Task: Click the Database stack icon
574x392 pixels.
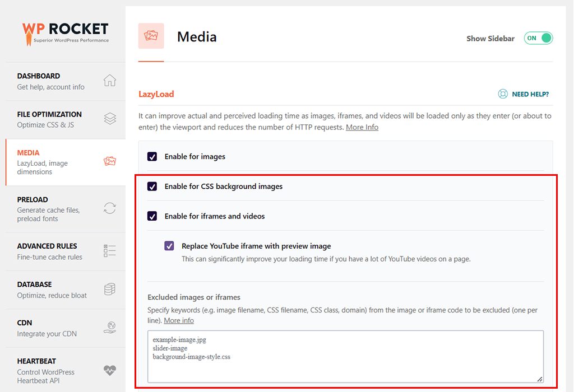Action: pos(110,290)
